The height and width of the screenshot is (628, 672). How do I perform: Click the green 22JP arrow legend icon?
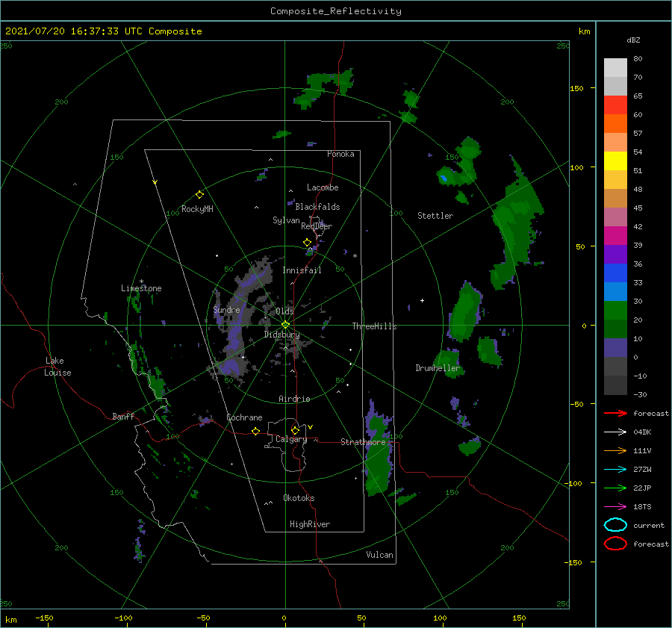pyautogui.click(x=615, y=488)
